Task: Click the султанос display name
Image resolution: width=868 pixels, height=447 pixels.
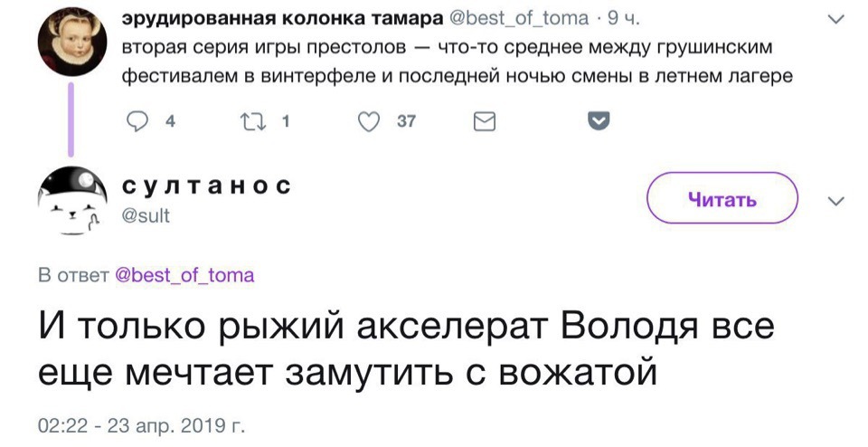Action: 205,185
